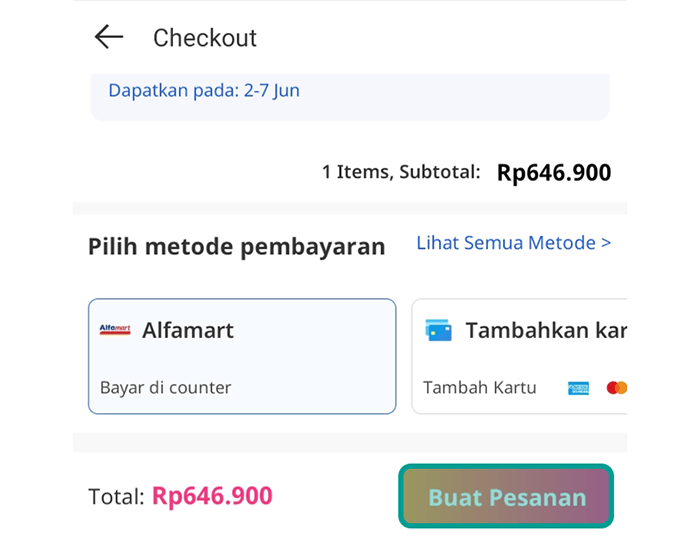
Task: Click Pilih metode pembayaran heading
Action: [x=237, y=246]
